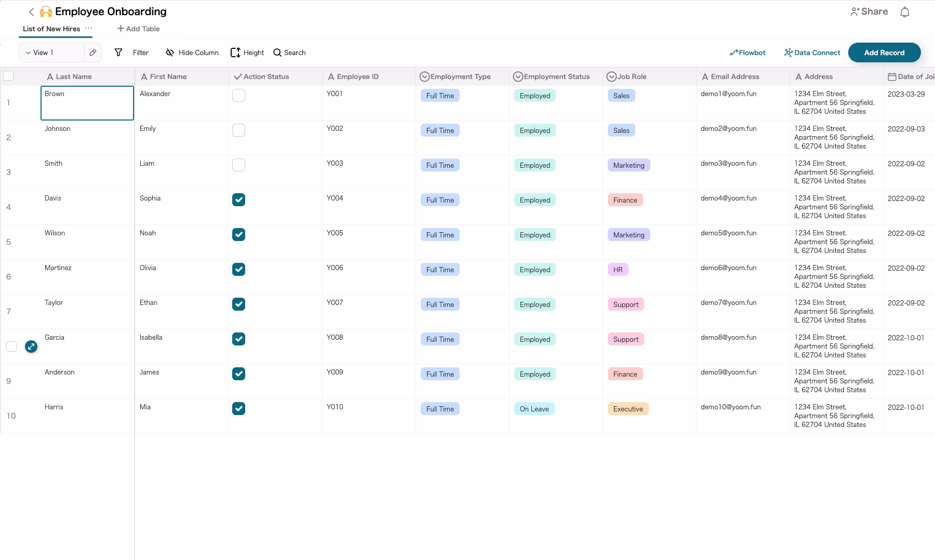Check Brown's Action Status checkbox
This screenshot has height=560, width=935.
[x=238, y=95]
